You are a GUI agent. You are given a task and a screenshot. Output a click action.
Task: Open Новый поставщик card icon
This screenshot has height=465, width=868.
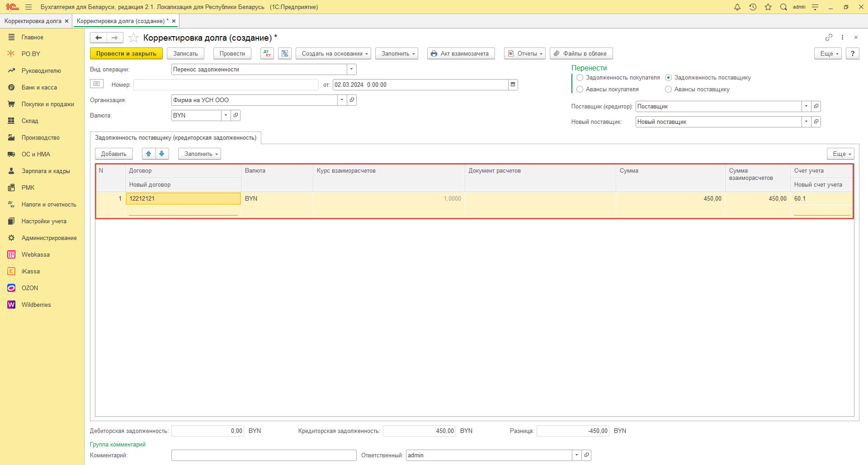[816, 122]
